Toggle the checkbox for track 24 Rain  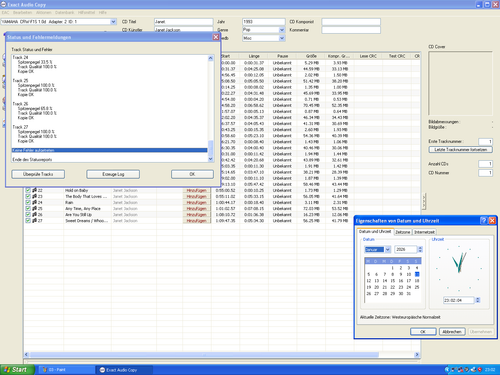(28, 202)
